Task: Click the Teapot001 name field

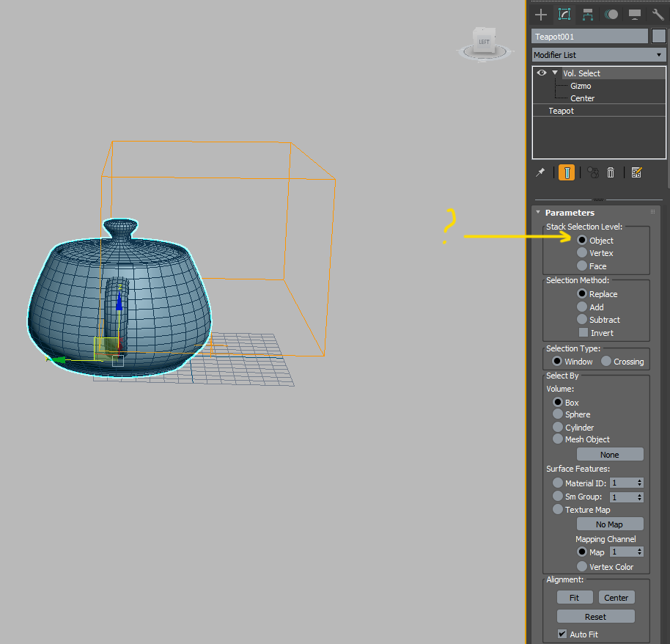Action: tap(586, 35)
